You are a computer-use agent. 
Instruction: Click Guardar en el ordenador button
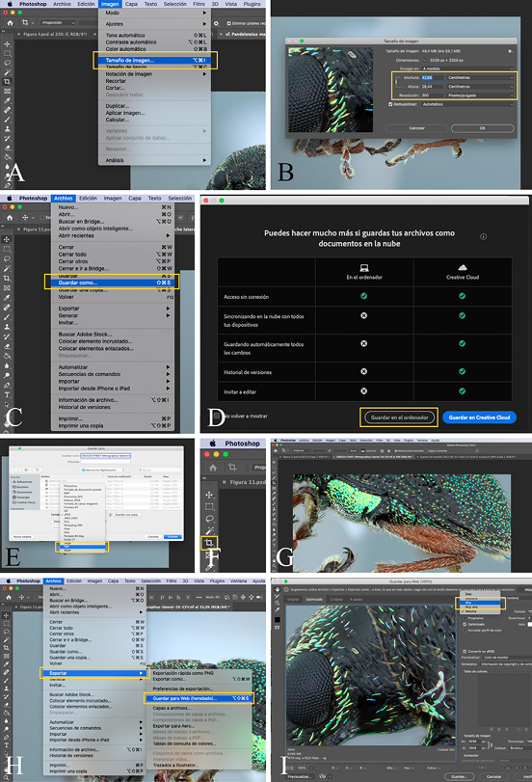point(399,418)
